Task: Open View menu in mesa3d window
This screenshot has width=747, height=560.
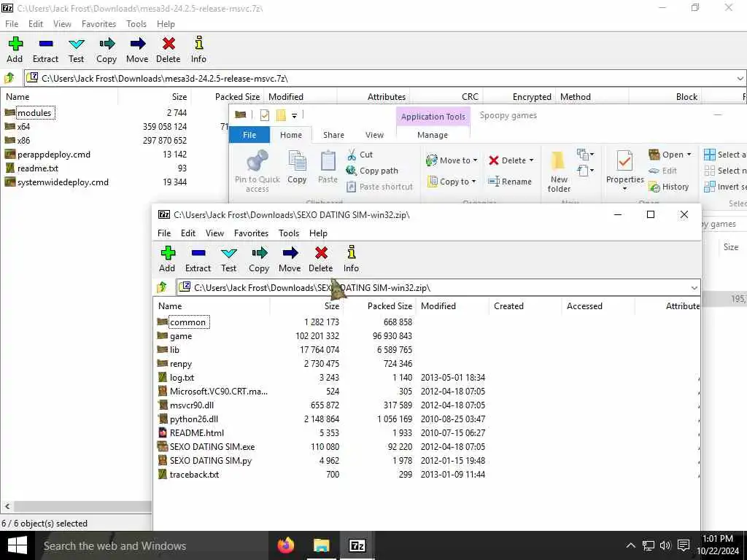Action: (x=62, y=24)
